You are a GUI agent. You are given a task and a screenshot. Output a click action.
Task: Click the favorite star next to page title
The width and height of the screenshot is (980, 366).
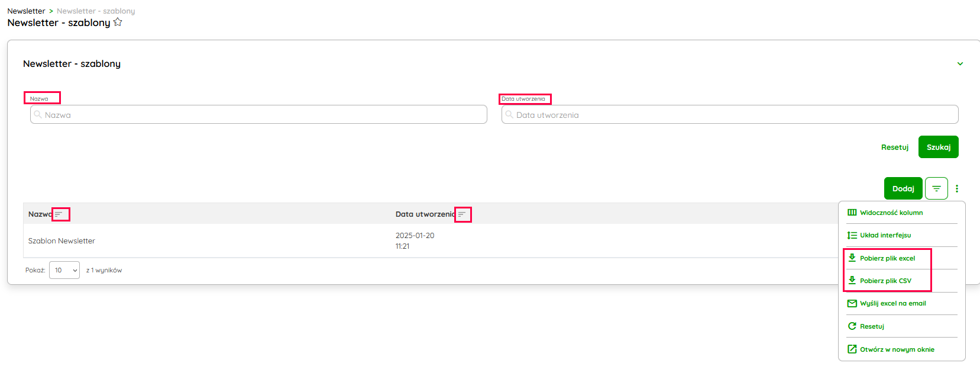(x=118, y=23)
